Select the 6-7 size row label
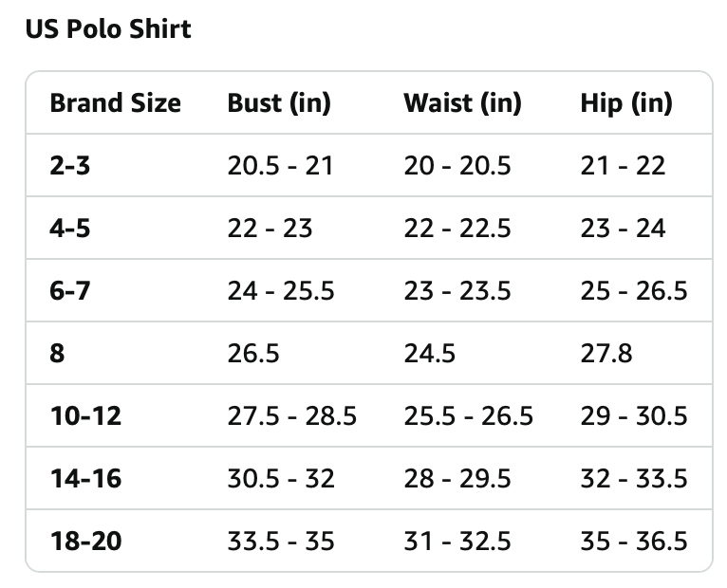This screenshot has height=588, width=727. 70,290
